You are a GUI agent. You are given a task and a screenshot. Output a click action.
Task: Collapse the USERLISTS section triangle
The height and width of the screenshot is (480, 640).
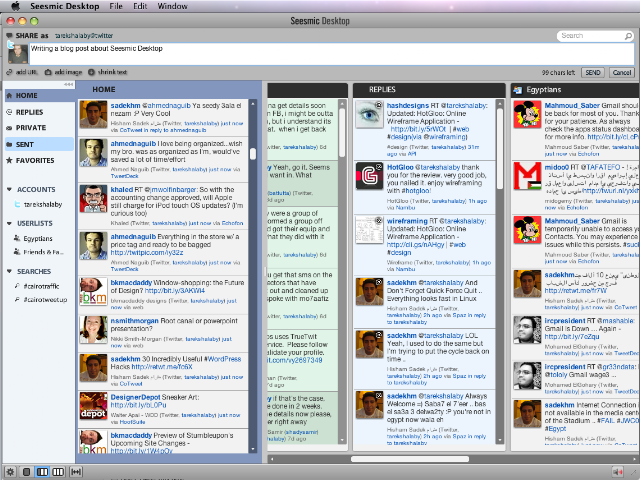(9, 223)
